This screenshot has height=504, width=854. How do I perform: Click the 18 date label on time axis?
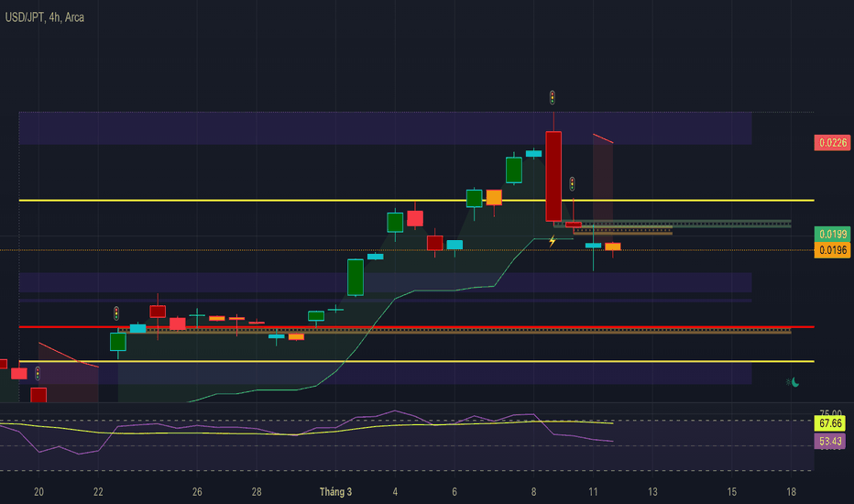tap(791, 492)
